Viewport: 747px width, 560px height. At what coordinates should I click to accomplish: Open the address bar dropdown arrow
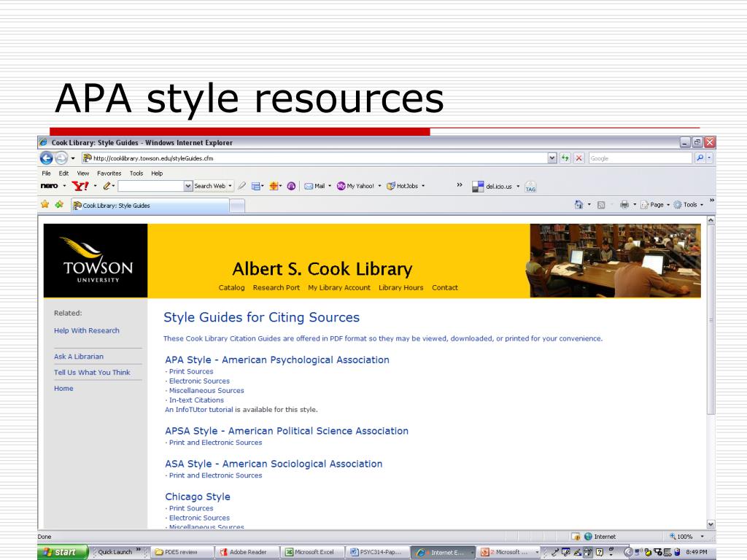tap(552, 158)
